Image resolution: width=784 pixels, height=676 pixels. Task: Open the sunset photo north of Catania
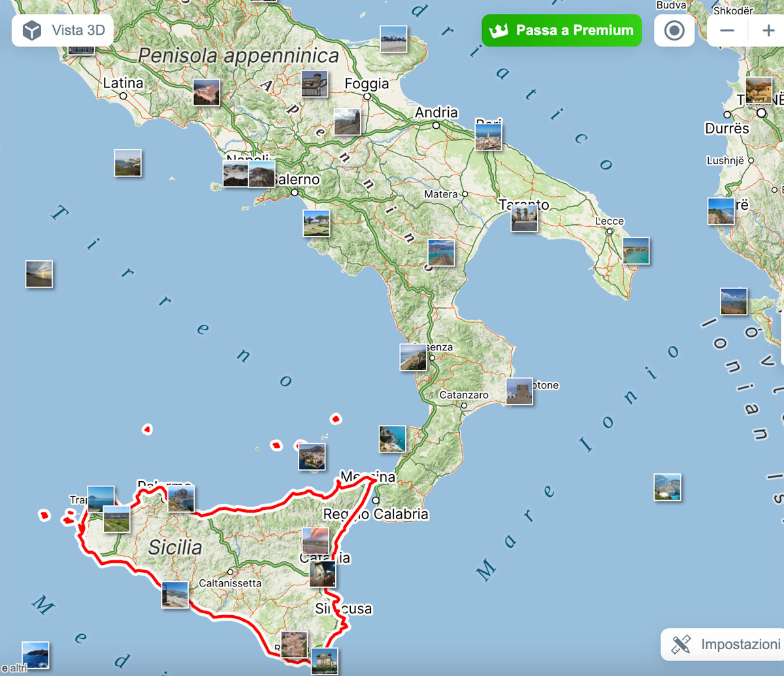pos(316,541)
